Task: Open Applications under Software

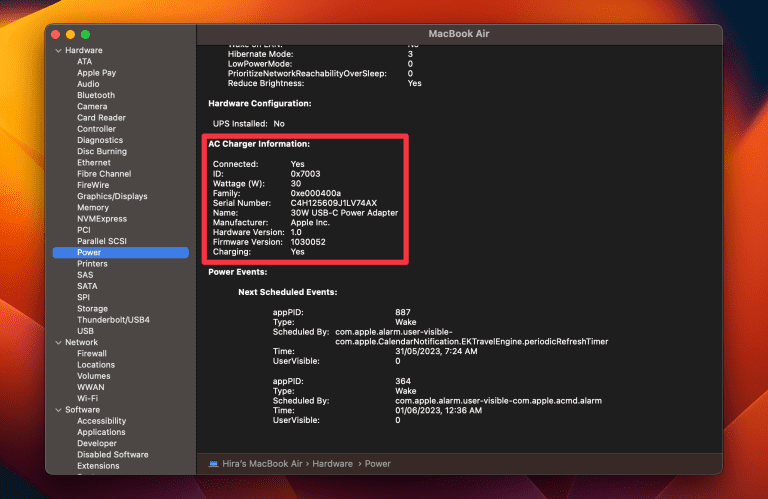Action: (x=101, y=432)
